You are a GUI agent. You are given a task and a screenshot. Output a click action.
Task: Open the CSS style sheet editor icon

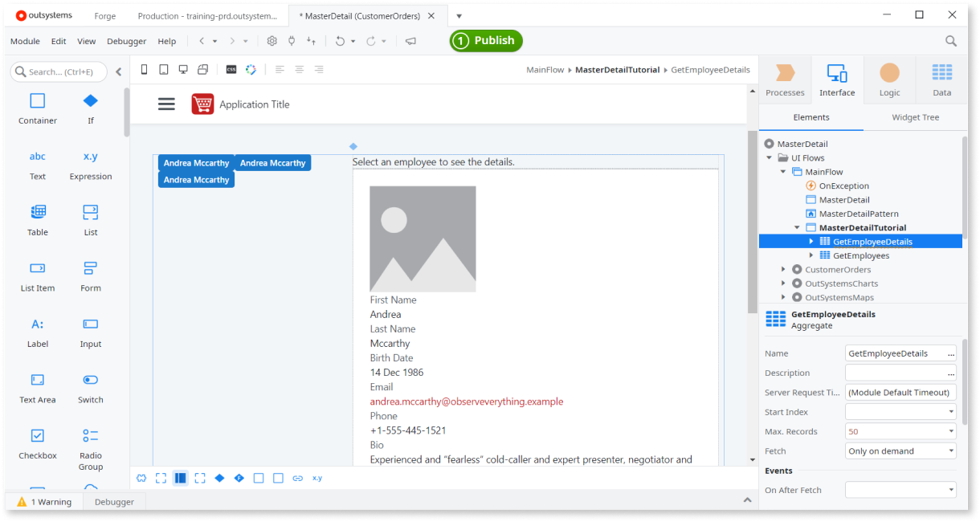tap(231, 70)
